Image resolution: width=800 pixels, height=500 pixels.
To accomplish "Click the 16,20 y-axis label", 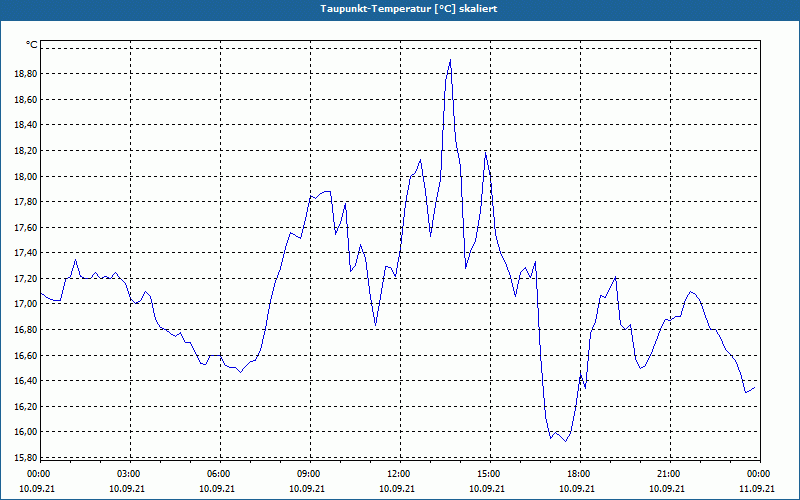I will (x=26, y=407).
